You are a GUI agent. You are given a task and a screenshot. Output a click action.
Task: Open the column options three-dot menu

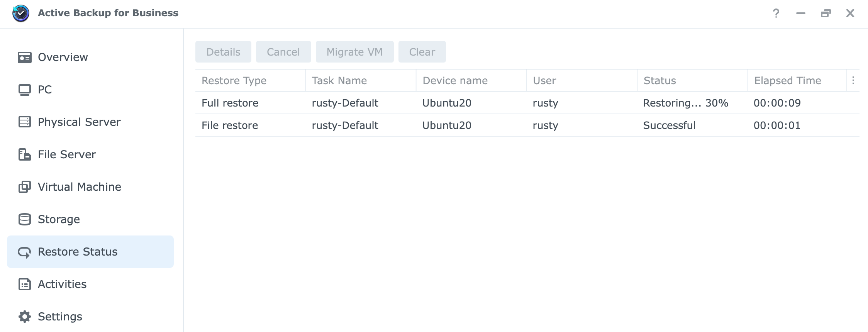[x=853, y=80]
